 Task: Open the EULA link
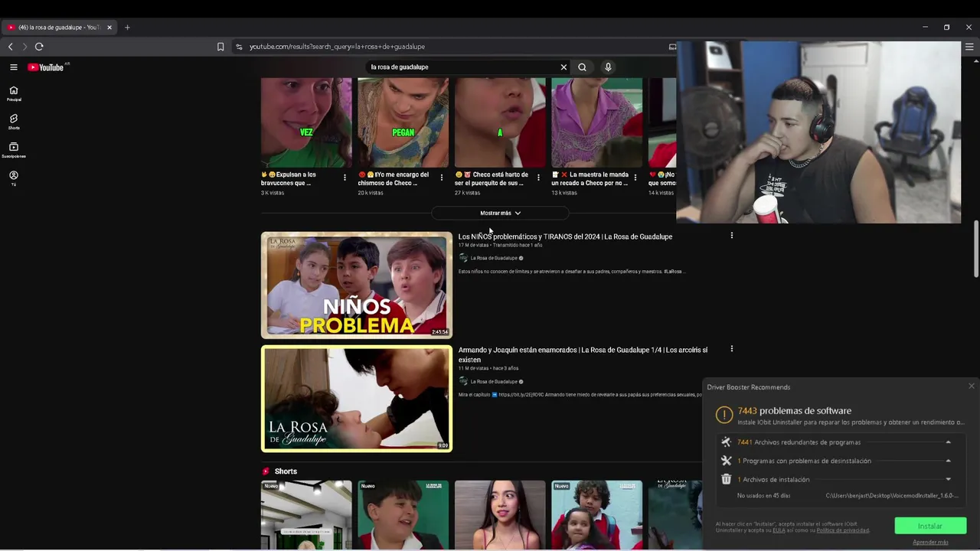tap(779, 530)
